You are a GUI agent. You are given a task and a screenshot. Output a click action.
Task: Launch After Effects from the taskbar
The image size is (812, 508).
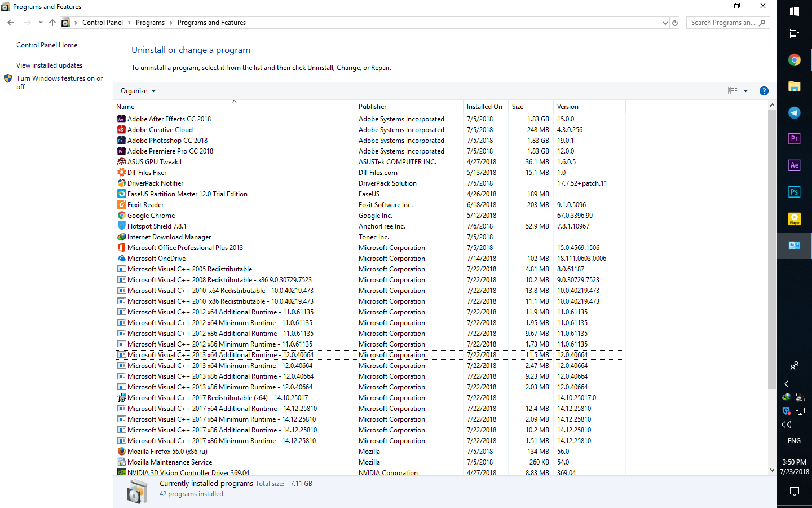795,165
